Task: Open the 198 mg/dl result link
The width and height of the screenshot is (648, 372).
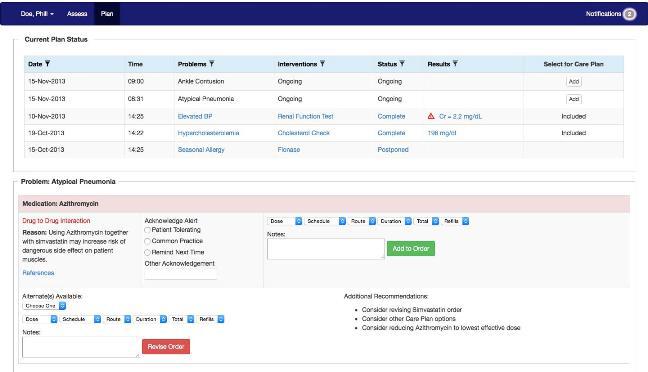Action: point(442,133)
